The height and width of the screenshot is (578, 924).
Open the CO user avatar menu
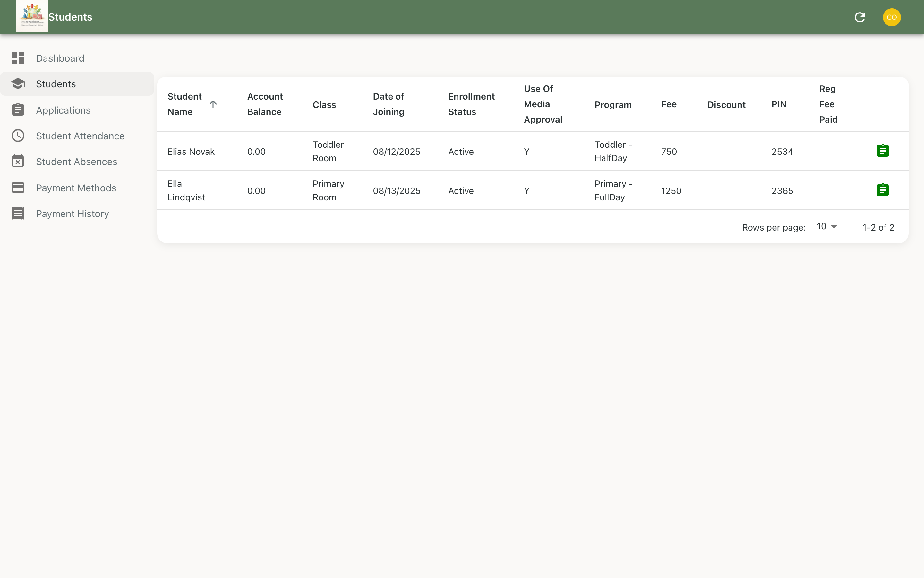click(x=892, y=17)
